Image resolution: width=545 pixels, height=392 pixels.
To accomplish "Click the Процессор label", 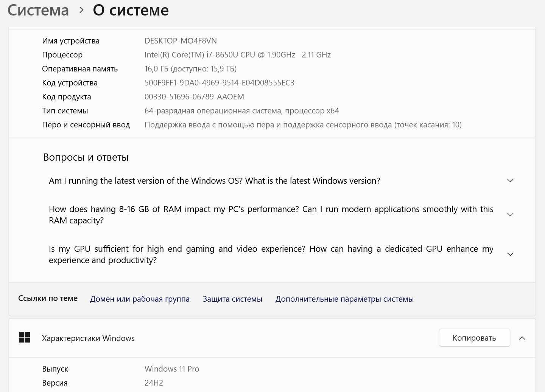I will [62, 55].
